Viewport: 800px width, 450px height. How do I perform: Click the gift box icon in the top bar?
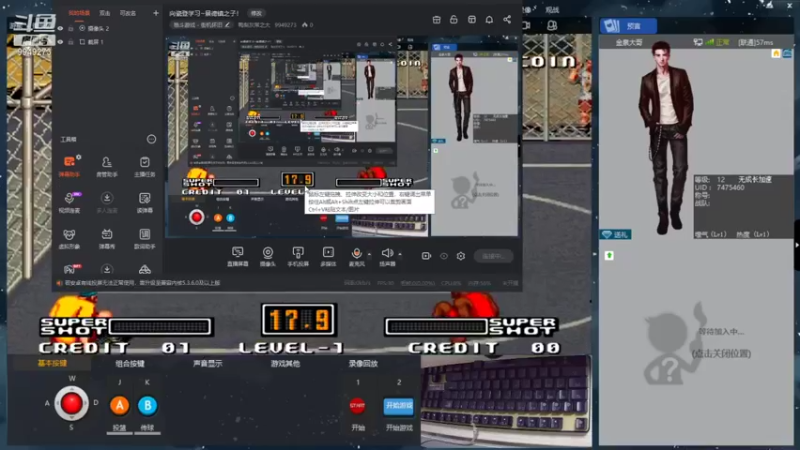click(x=436, y=19)
